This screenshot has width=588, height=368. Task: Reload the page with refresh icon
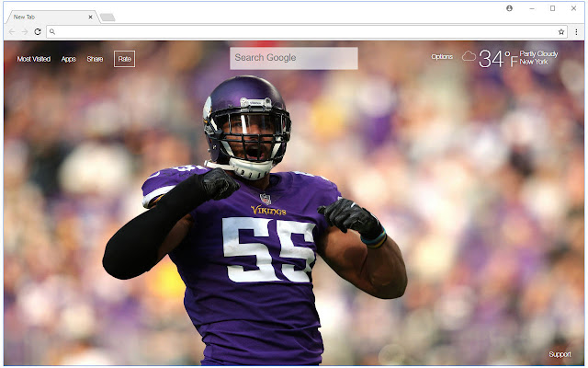pos(38,32)
